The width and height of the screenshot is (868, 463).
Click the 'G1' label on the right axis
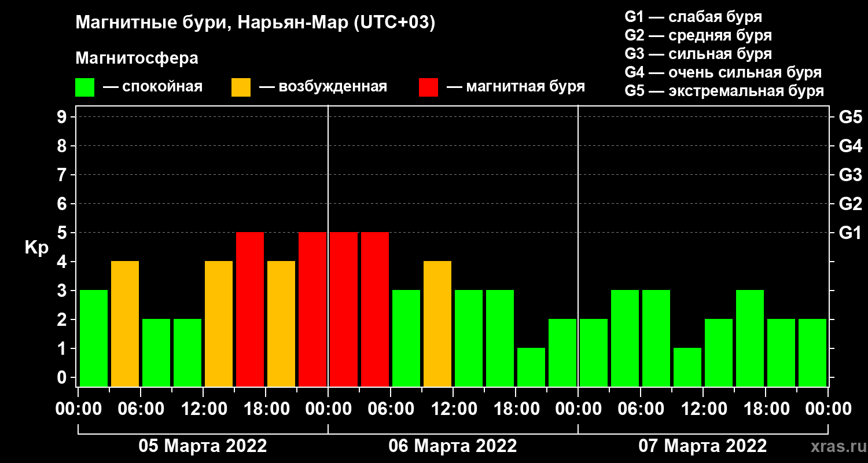coord(851,233)
